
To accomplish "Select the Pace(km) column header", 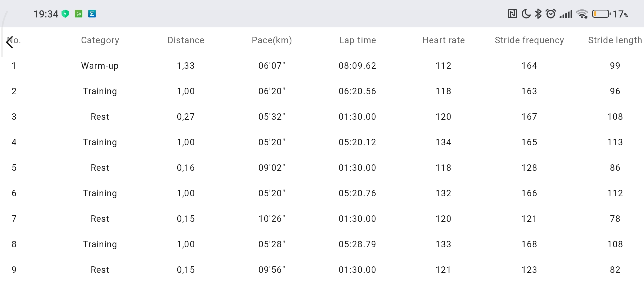I will (272, 40).
